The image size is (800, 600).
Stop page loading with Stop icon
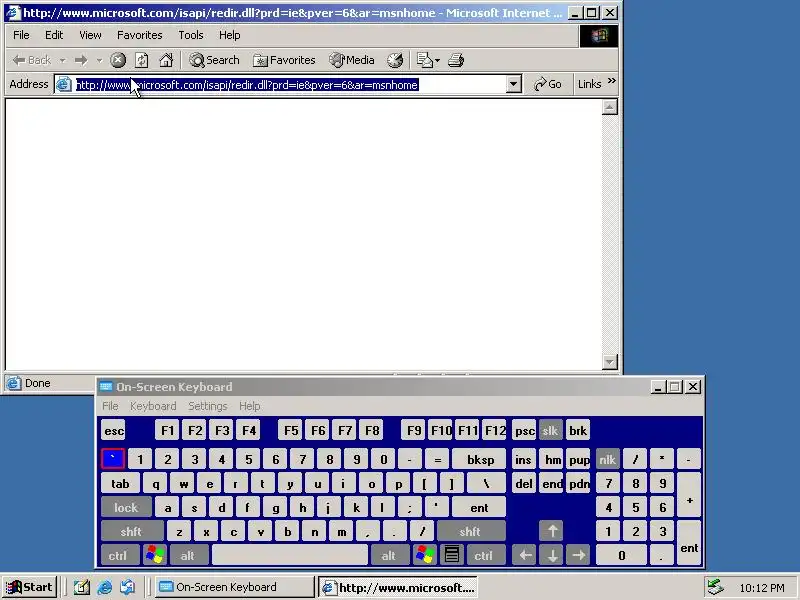(x=118, y=60)
